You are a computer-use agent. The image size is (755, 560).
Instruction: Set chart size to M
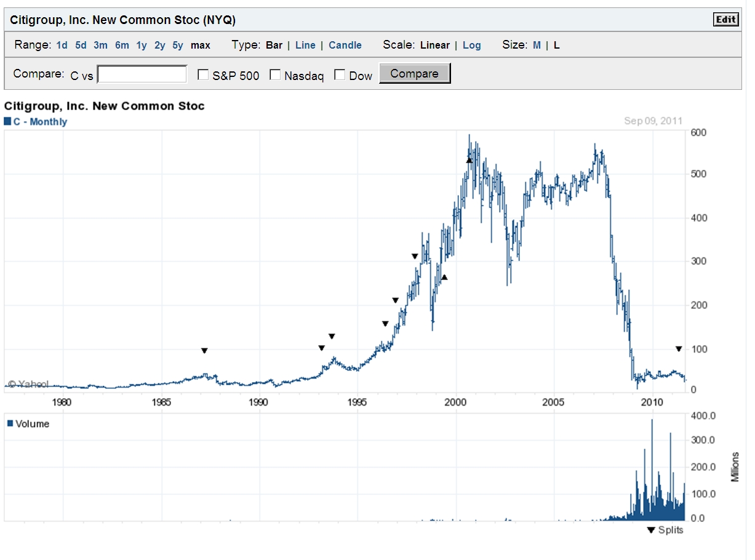537,45
